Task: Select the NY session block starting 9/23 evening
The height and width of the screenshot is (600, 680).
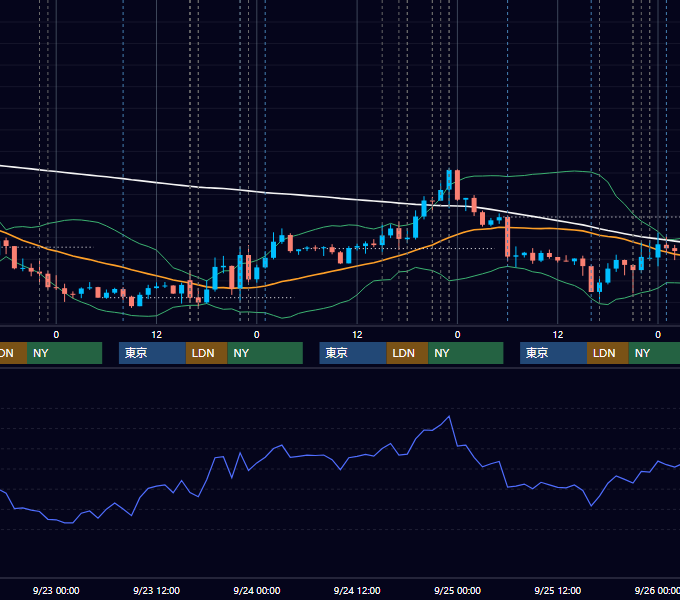Action: (265, 353)
